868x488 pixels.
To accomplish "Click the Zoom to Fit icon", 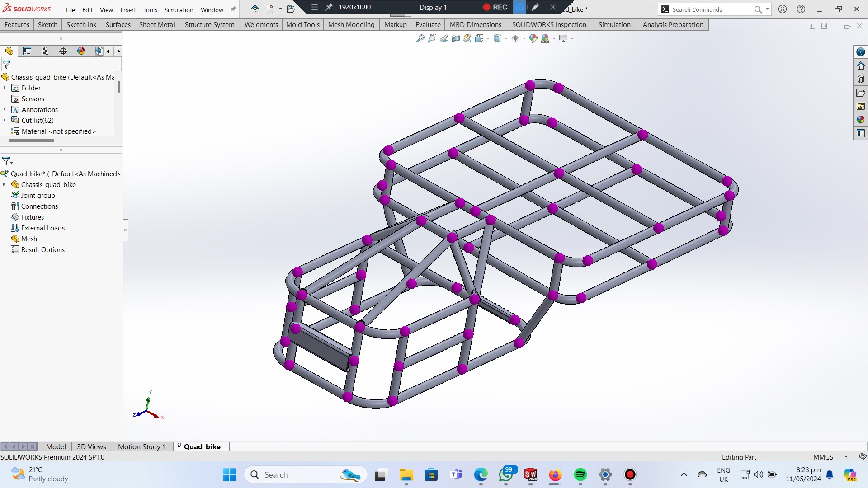I will click(420, 39).
